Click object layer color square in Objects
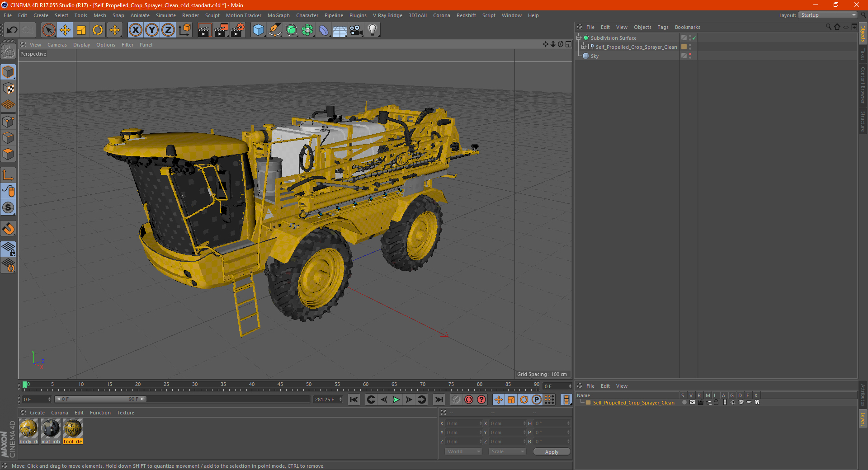Image resolution: width=868 pixels, height=470 pixels. click(x=684, y=47)
